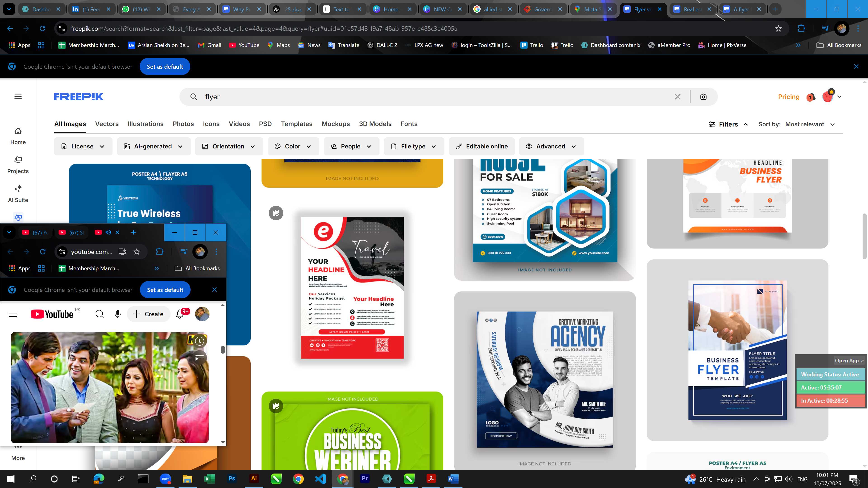This screenshot has width=868, height=488.
Task: Open the account avatar dropdown in Freepik
Action: coord(831,97)
